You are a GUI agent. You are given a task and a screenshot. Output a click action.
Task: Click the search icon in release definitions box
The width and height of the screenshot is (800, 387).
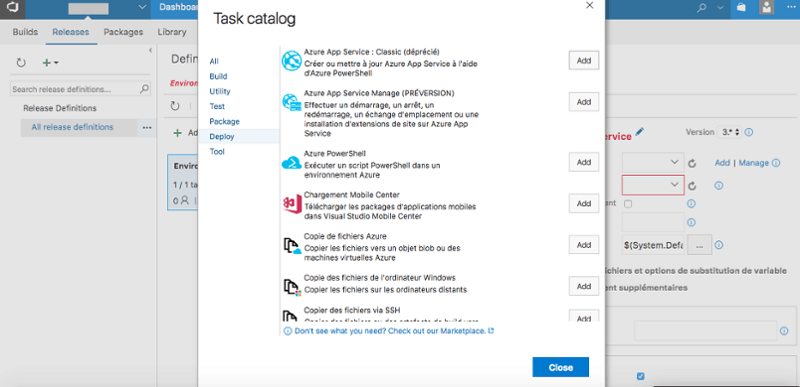click(x=144, y=89)
